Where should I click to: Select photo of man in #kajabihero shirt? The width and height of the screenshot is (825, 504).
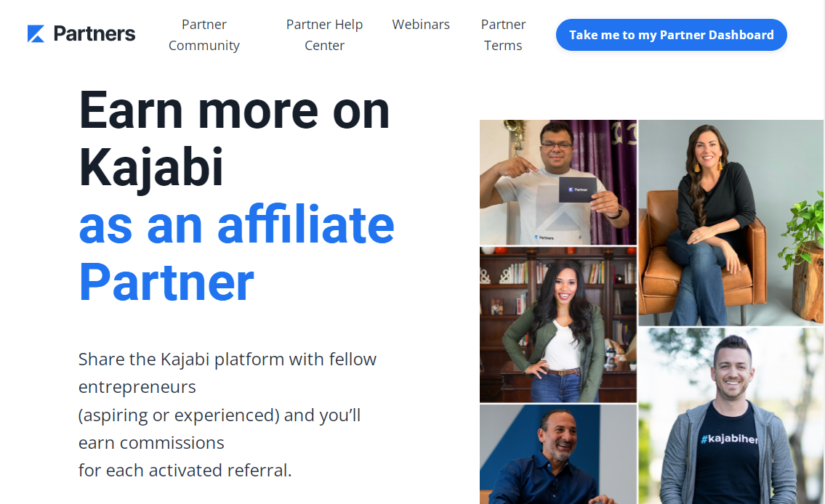pos(731,415)
